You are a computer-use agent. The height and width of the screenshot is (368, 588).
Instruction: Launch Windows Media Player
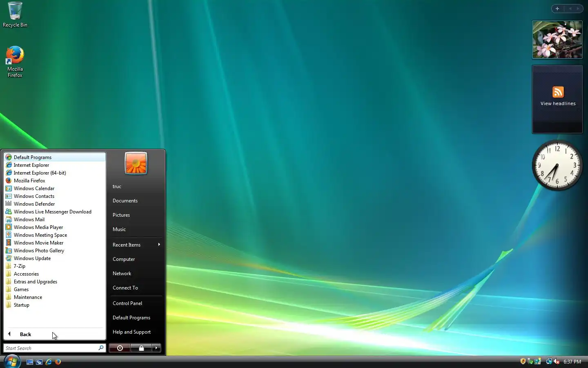[55, 227]
